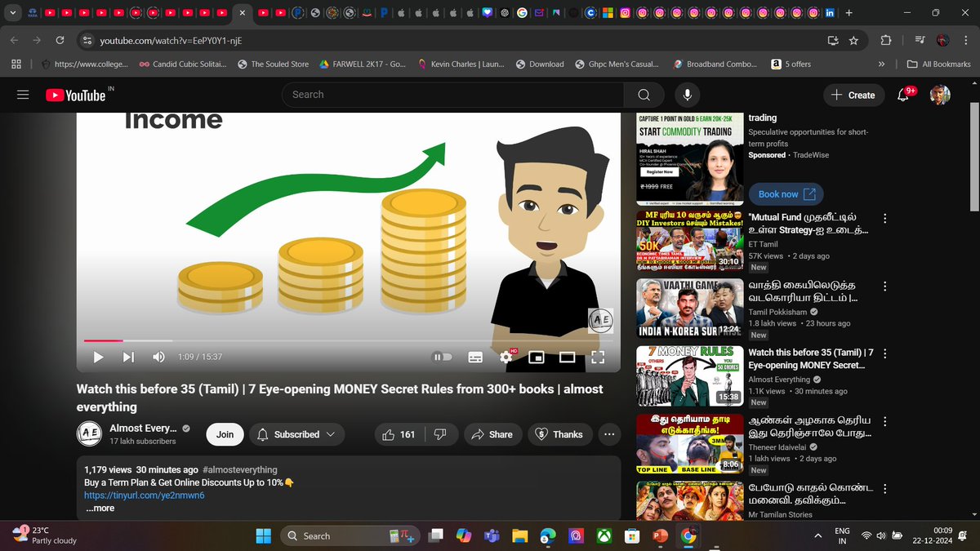Open the notifications bell
980x551 pixels.
pyautogui.click(x=902, y=95)
